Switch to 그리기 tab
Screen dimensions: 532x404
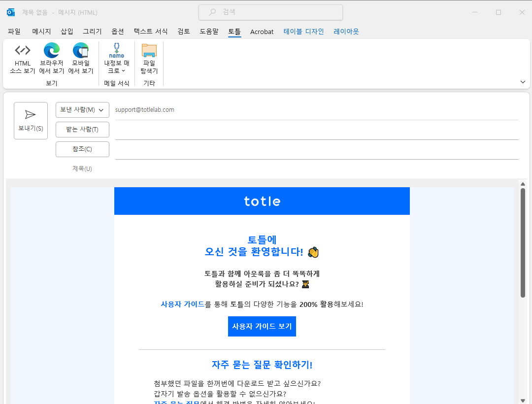coord(92,32)
